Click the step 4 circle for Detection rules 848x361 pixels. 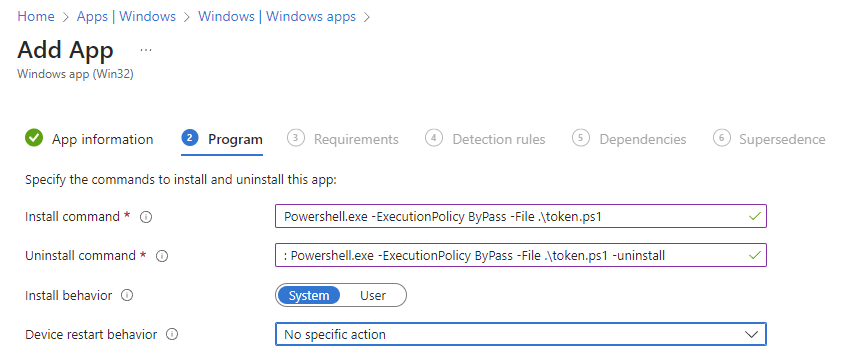point(434,138)
